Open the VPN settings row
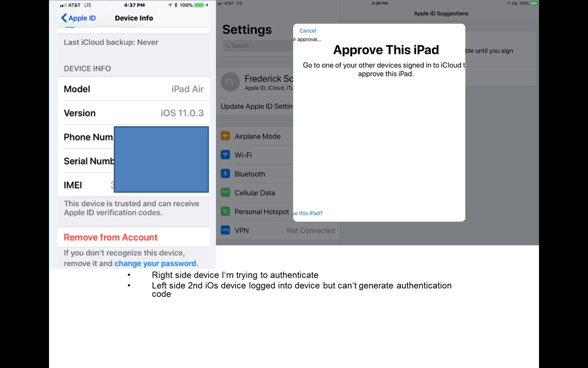 pos(278,230)
